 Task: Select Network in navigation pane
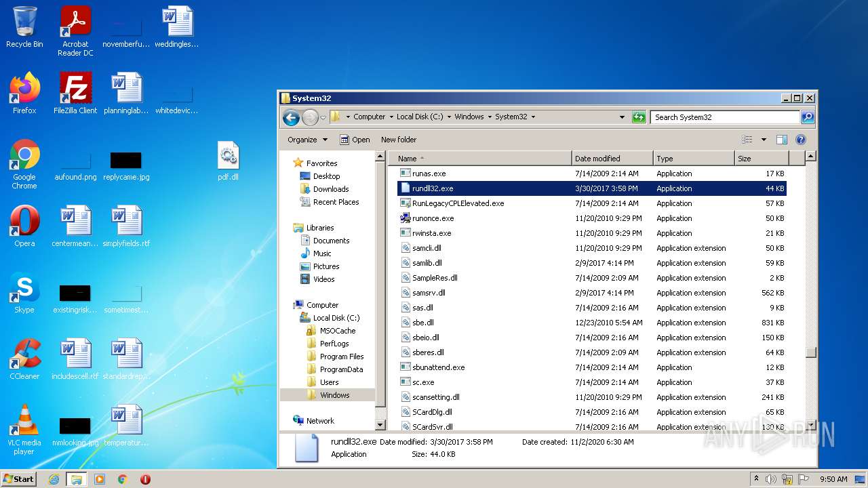(x=314, y=421)
